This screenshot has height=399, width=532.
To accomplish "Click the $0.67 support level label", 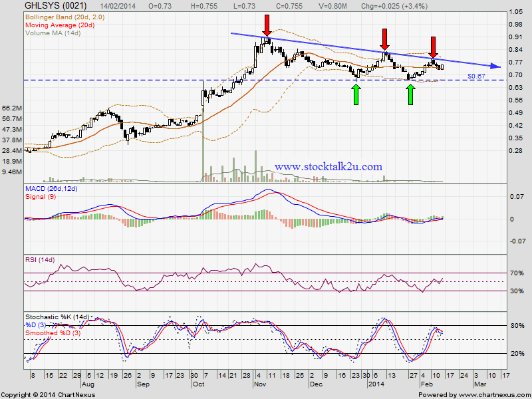I will [x=476, y=76].
